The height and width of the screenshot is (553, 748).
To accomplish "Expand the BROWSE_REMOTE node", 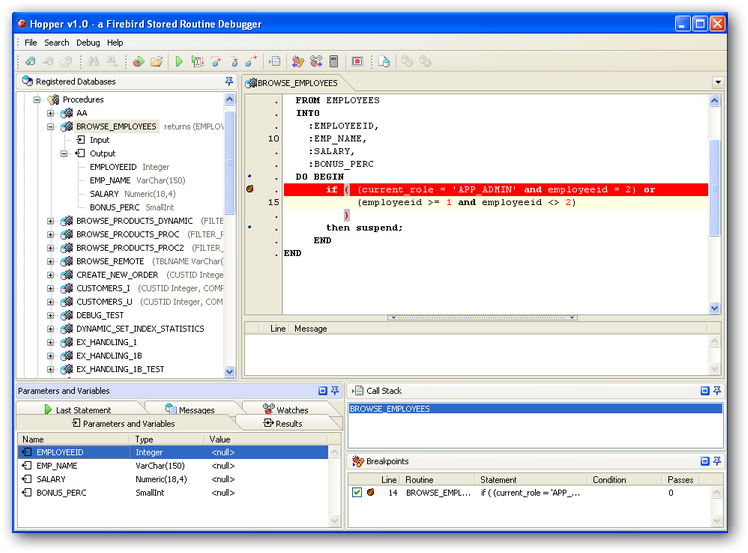I will (x=50, y=261).
